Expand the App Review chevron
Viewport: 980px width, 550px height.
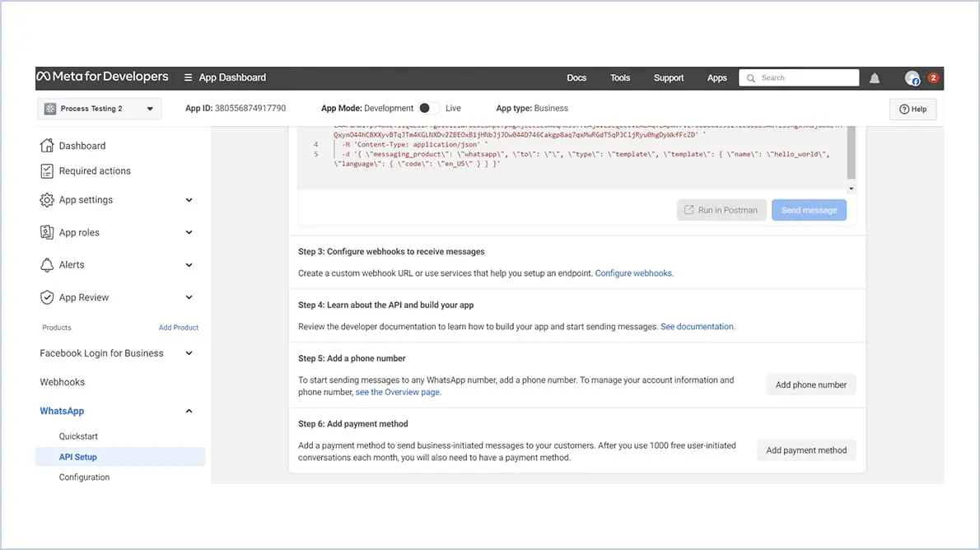click(189, 297)
